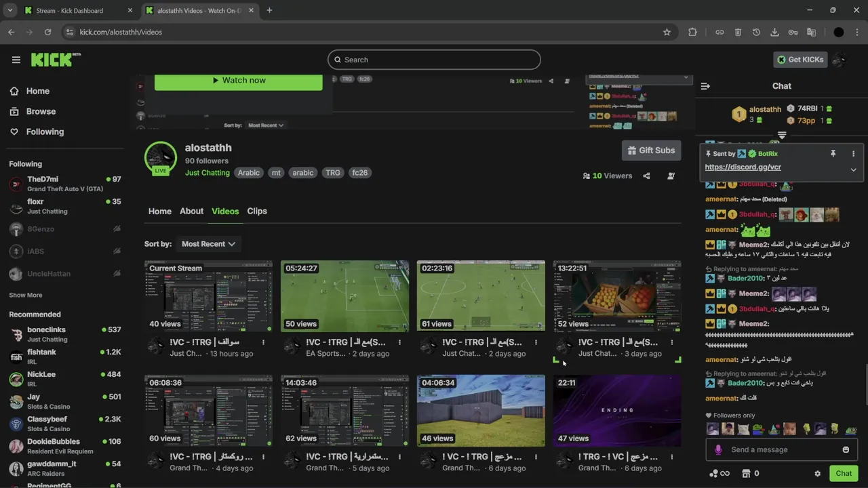Open the Sort by Most Recent dropdown
Screen dimensions: 868x488
tap(208, 244)
